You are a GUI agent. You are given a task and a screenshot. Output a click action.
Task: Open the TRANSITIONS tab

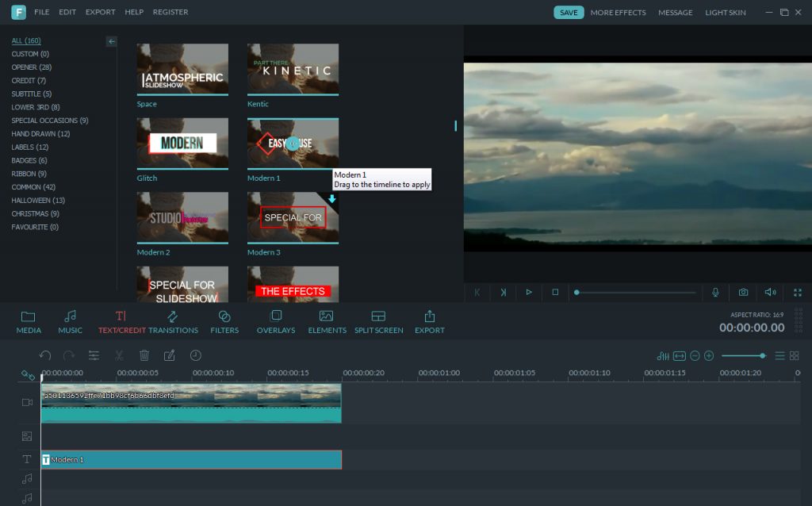(x=173, y=322)
